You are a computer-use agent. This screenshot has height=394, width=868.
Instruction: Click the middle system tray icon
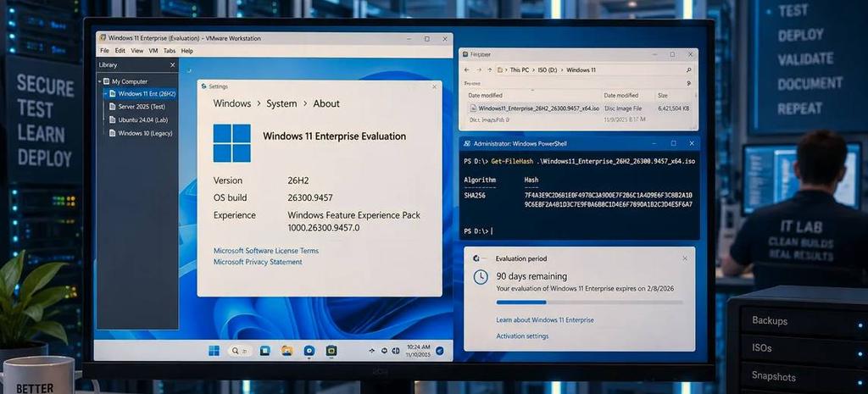[382, 351]
